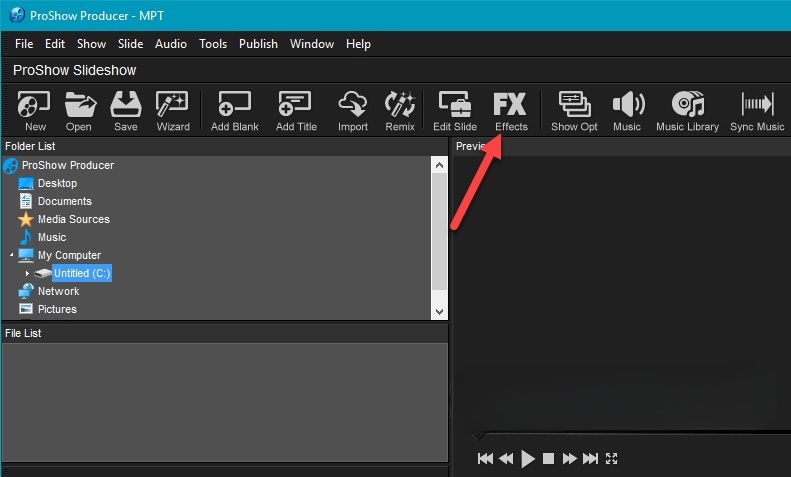The image size is (791, 477).
Task: Open the Publish menu
Action: [x=258, y=44]
